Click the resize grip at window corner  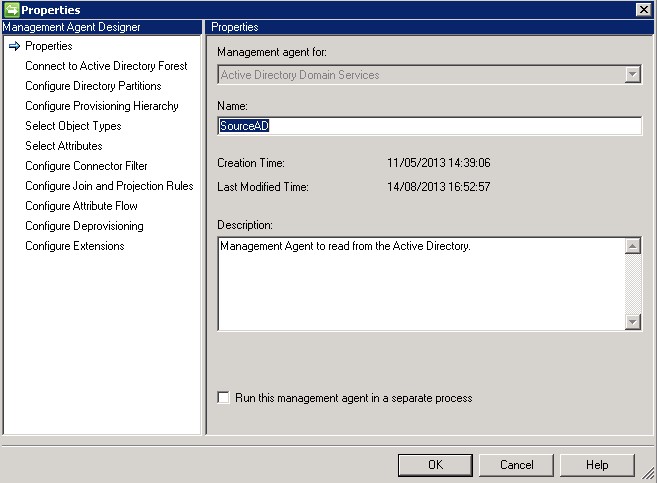click(x=648, y=473)
